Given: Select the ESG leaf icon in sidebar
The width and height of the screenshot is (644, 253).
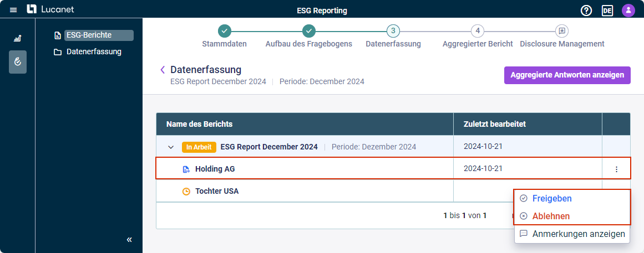Looking at the screenshot, I should click(x=18, y=62).
